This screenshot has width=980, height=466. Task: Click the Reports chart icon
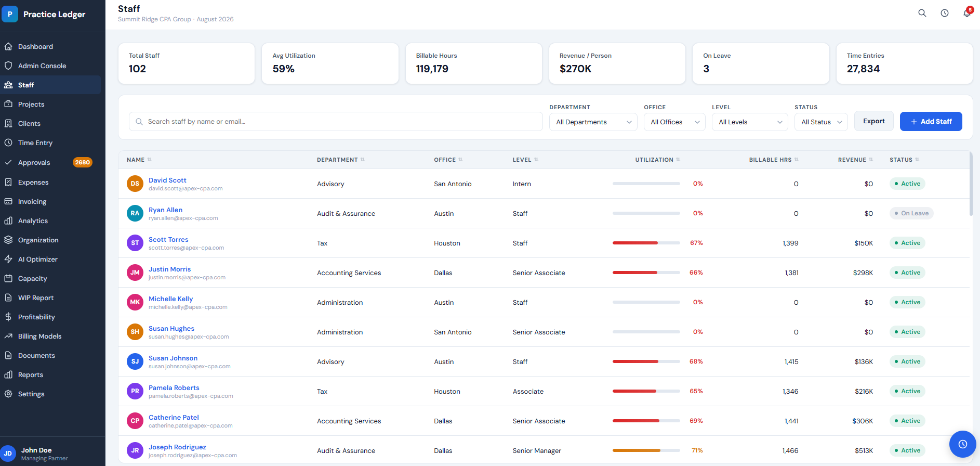point(8,374)
